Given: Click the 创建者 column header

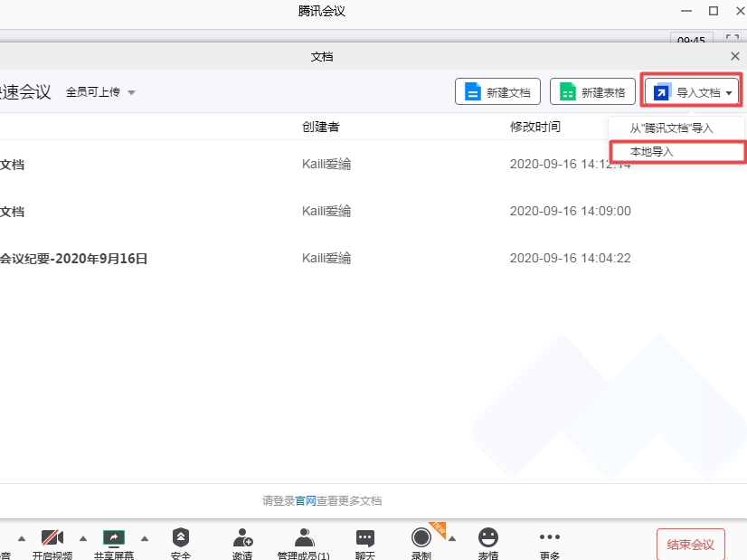Looking at the screenshot, I should [321, 127].
